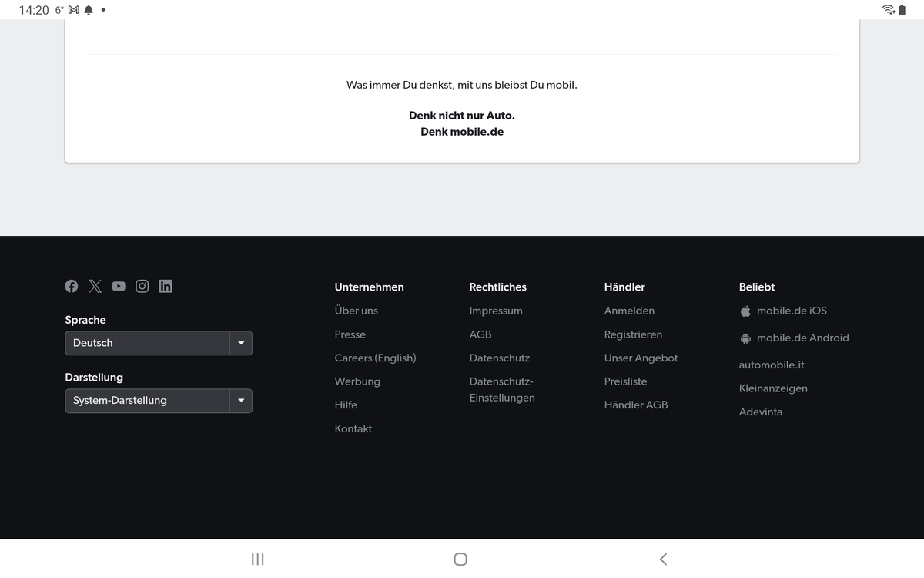Tap the bell notification icon in status bar
This screenshot has height=578, width=924.
click(89, 10)
